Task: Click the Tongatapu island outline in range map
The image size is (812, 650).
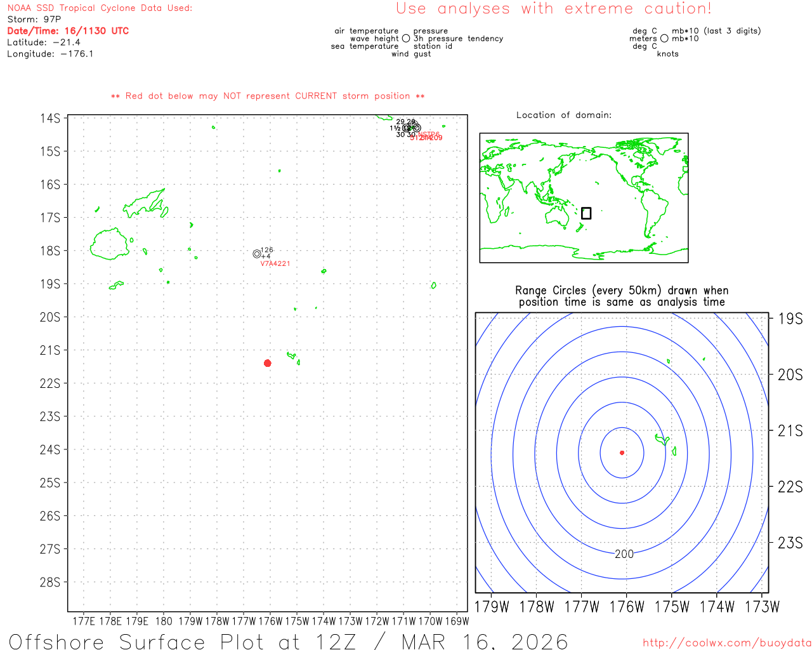Action: click(x=662, y=439)
